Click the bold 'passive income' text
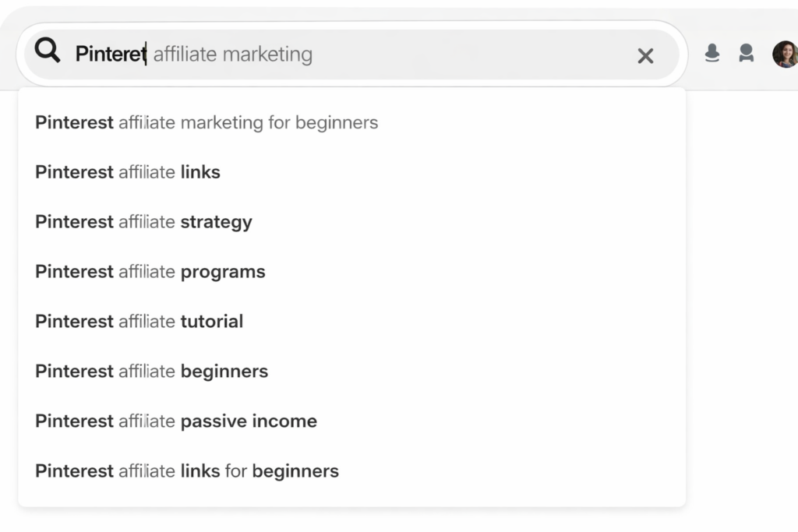Image resolution: width=798 pixels, height=532 pixels. pyautogui.click(x=249, y=421)
